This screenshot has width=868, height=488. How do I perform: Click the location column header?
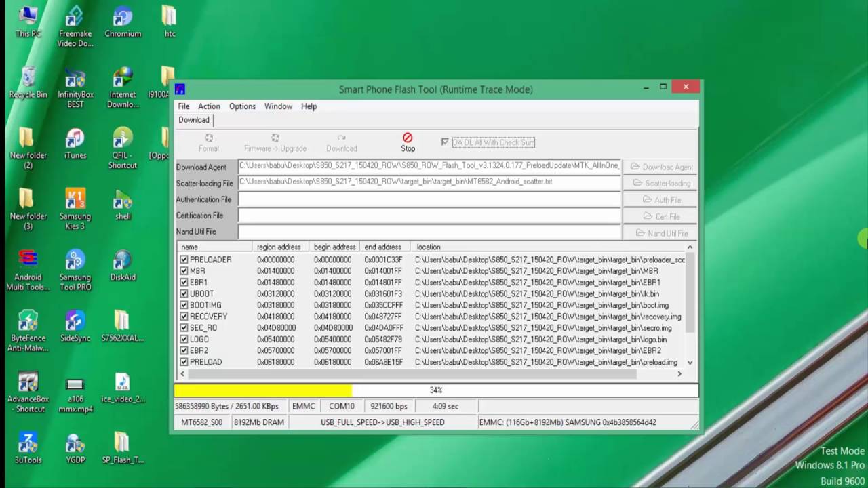549,247
